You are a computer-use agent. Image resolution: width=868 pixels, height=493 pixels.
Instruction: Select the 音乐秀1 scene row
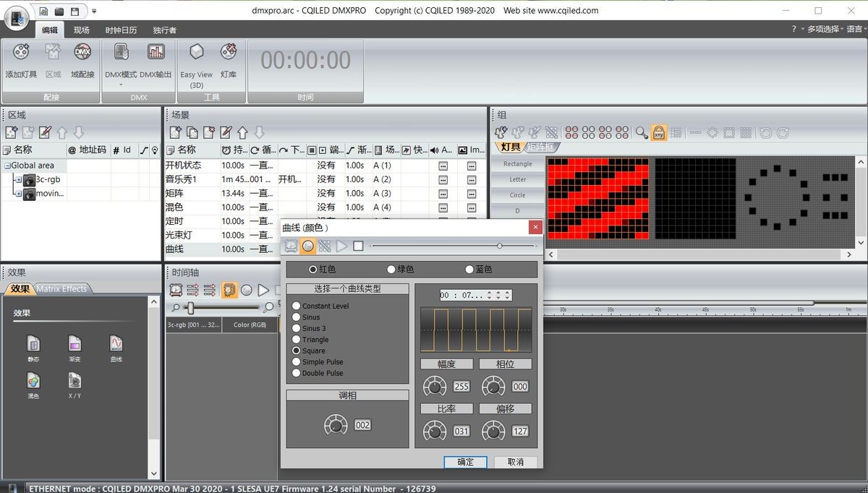[x=181, y=179]
